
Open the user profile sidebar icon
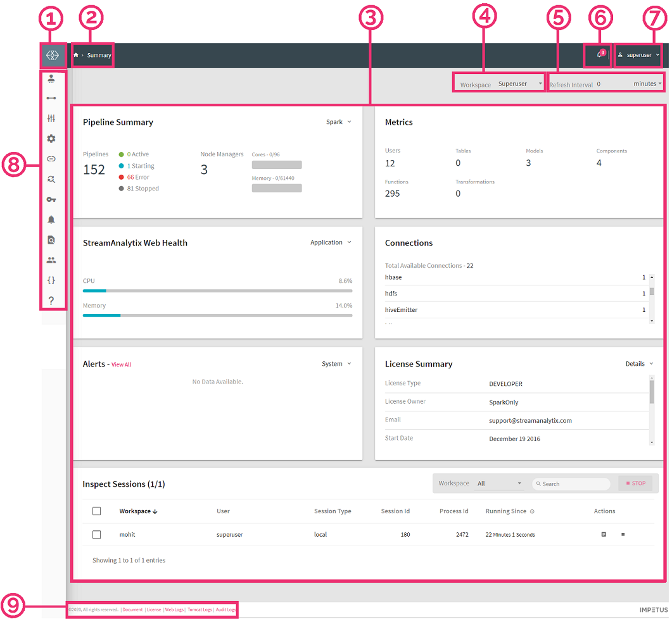pyautogui.click(x=51, y=78)
